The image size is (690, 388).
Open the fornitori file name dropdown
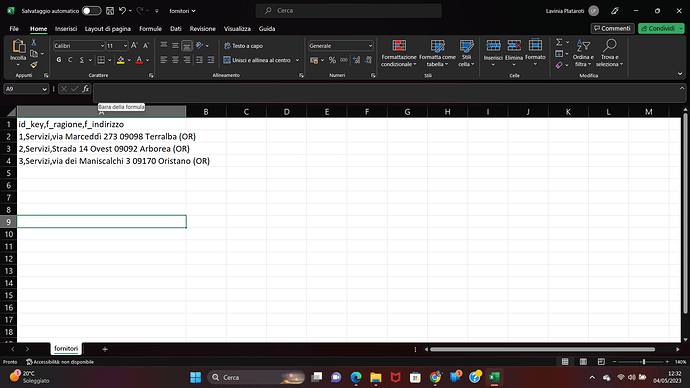click(182, 11)
